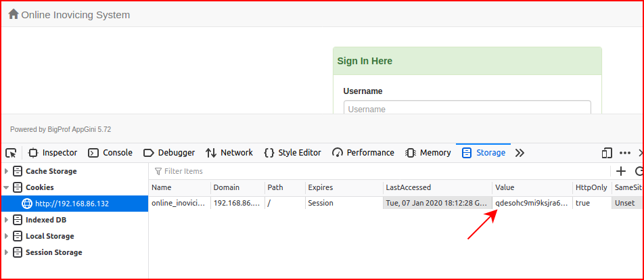Open the Memory tab
This screenshot has height=280, width=644.
428,153
